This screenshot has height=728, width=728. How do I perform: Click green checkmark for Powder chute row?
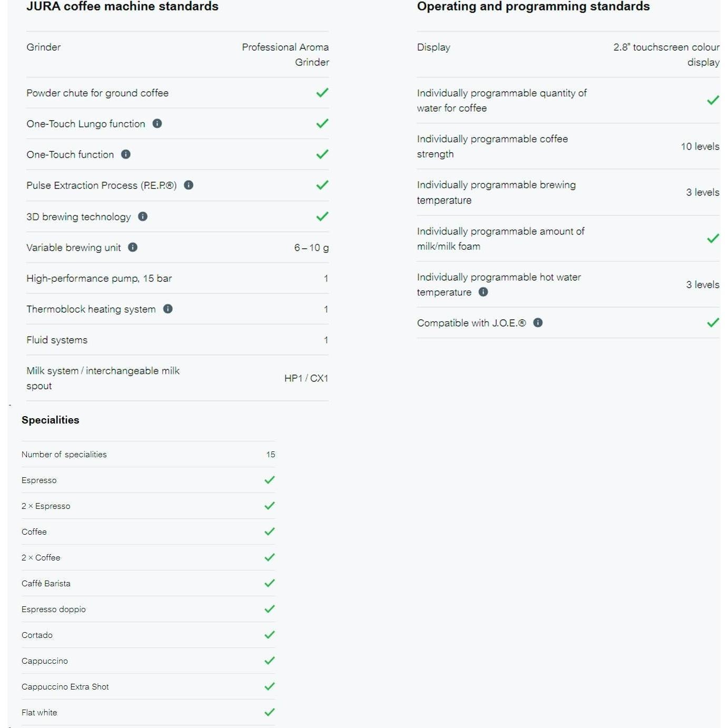pyautogui.click(x=322, y=93)
